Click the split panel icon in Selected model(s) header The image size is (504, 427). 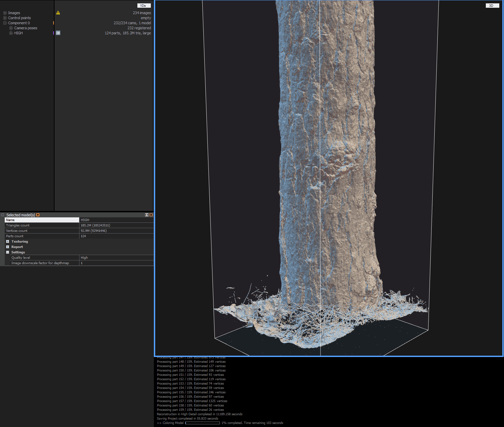[147, 215]
